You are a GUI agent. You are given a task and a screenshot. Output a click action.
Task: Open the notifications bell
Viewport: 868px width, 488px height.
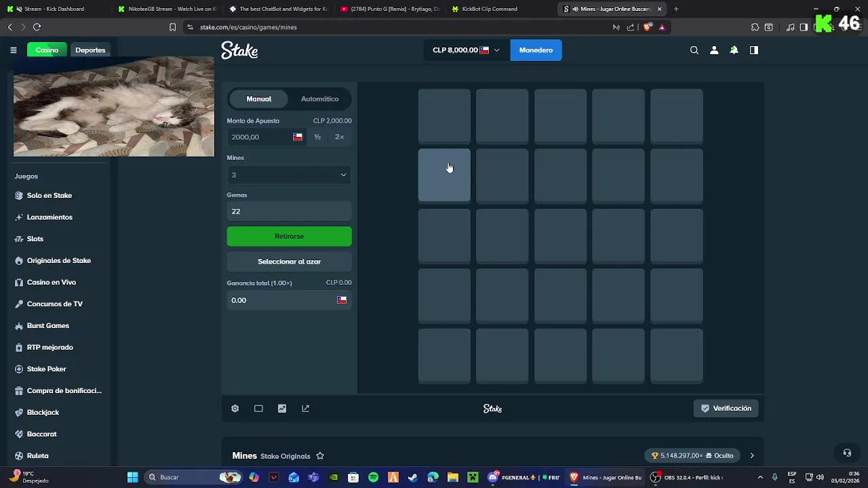pyautogui.click(x=734, y=50)
